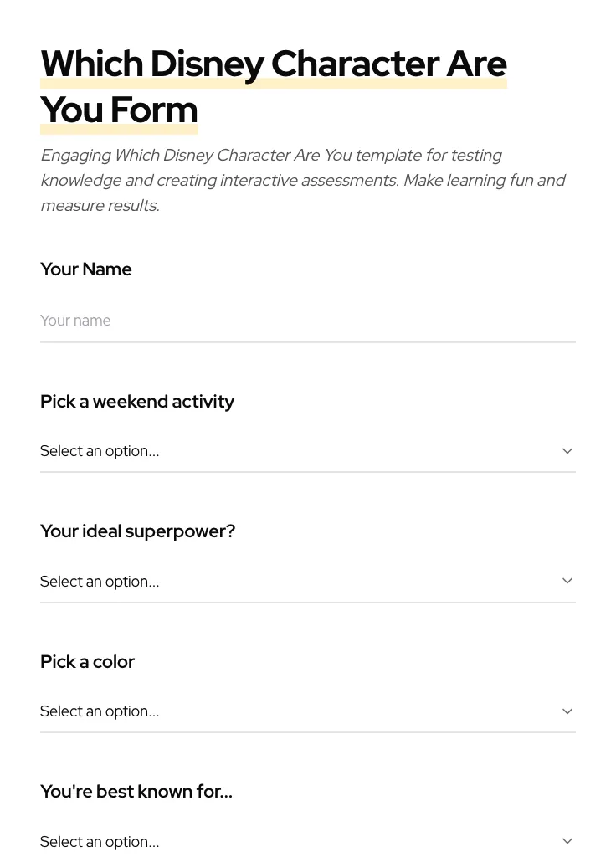This screenshot has height=857, width=616.
Task: Open the "Your ideal superpower?" dropdown
Action: pyautogui.click(x=308, y=581)
